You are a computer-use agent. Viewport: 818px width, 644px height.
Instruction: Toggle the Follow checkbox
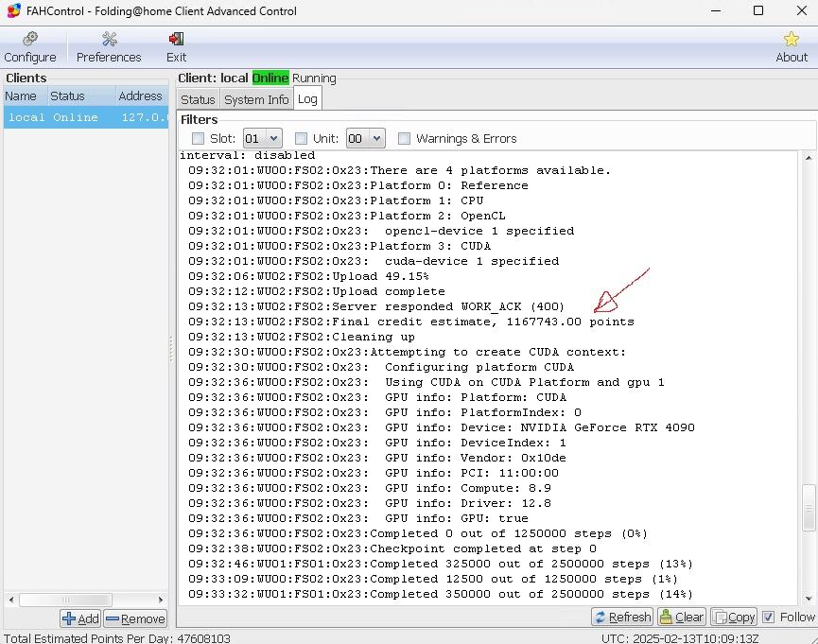pyautogui.click(x=769, y=617)
